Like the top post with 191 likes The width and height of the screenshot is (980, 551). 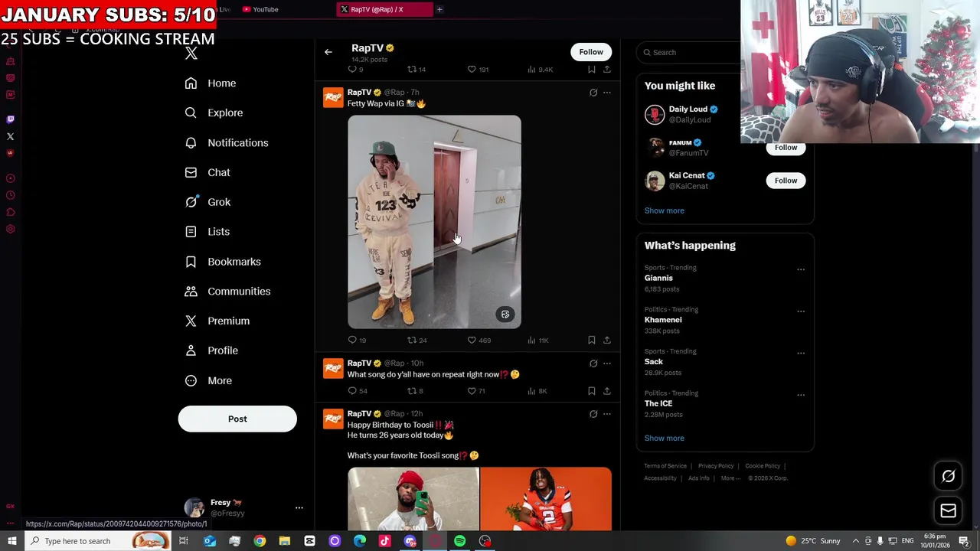point(478,70)
